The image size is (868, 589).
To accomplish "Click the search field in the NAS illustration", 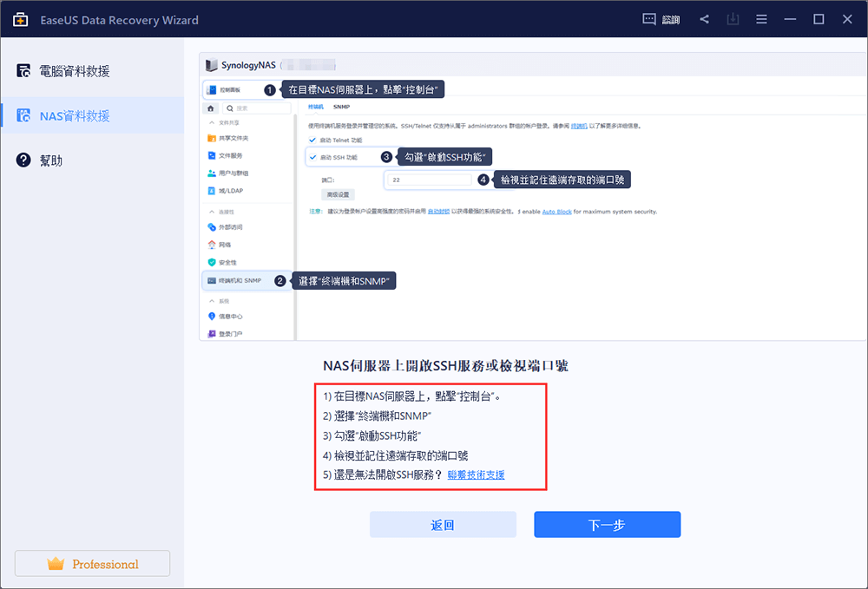I will point(256,108).
